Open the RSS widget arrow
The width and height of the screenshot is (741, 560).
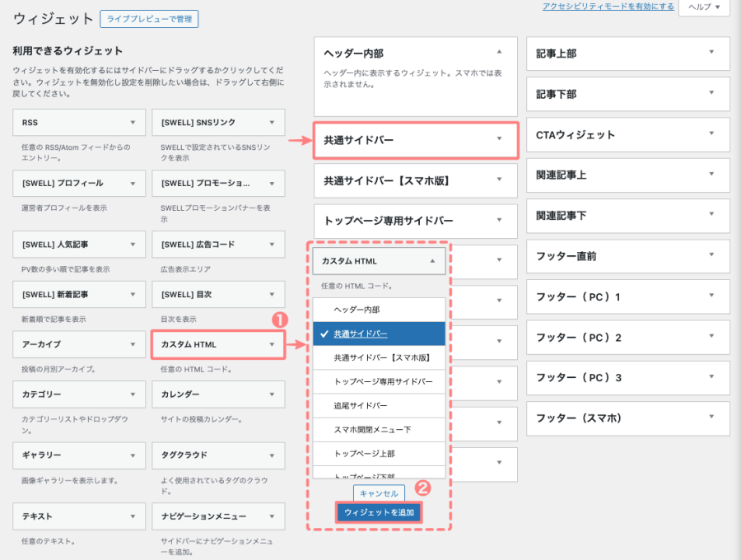pyautogui.click(x=132, y=123)
